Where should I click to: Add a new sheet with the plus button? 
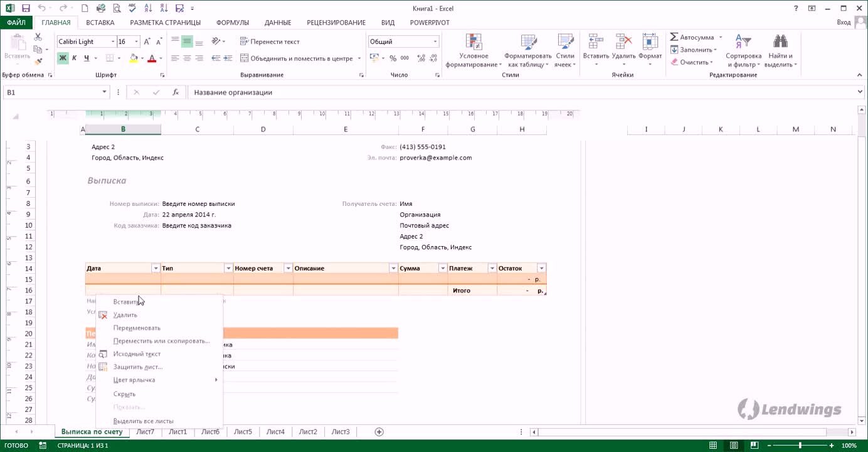tap(379, 432)
